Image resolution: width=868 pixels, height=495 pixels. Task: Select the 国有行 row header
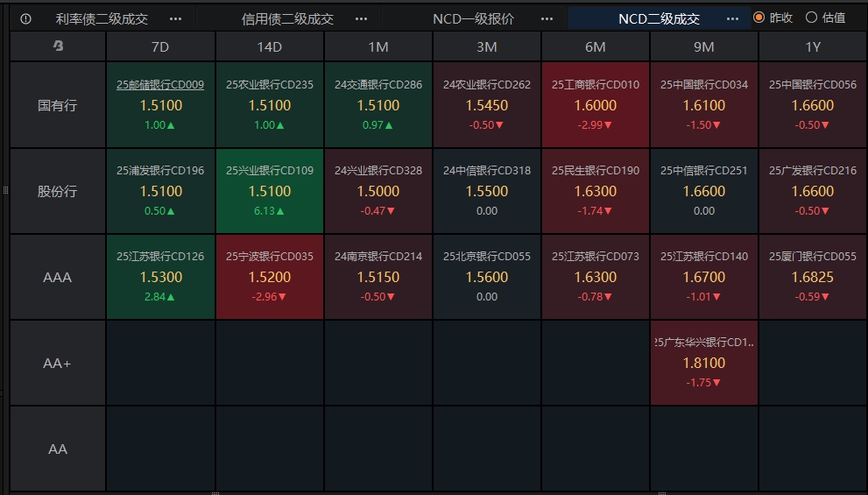tap(58, 104)
